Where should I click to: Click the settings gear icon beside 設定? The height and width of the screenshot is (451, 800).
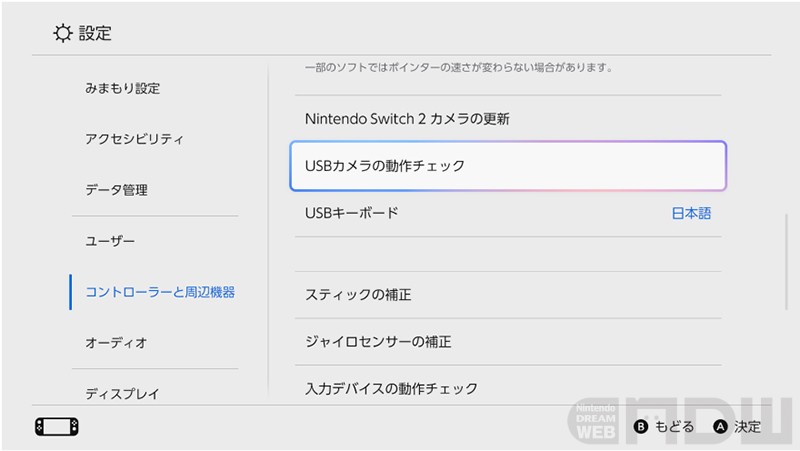click(63, 33)
